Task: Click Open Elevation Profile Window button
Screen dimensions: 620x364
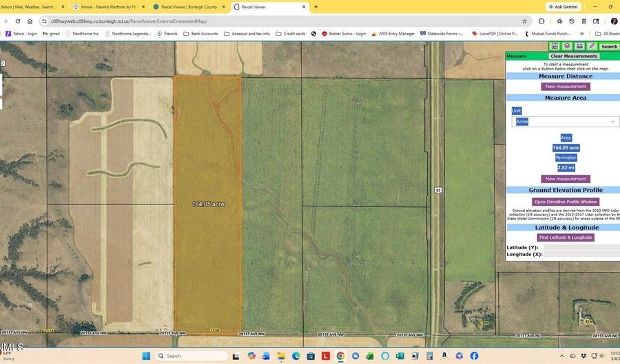Action: click(566, 202)
